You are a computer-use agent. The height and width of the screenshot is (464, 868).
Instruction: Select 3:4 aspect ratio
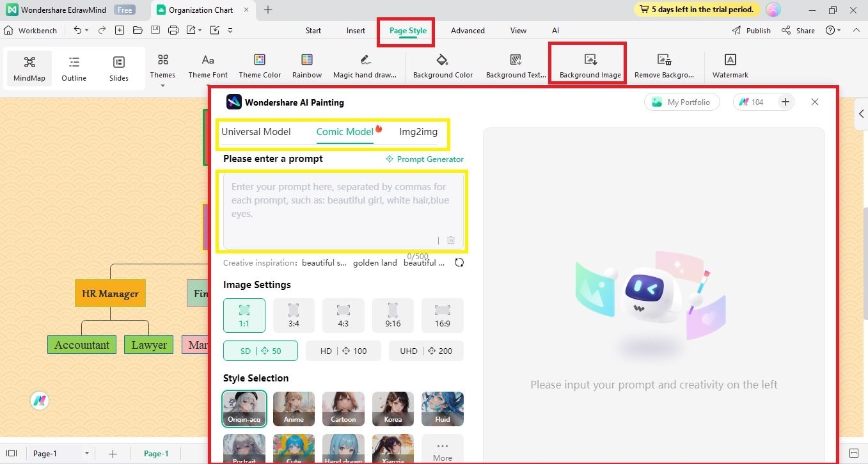[x=294, y=316]
